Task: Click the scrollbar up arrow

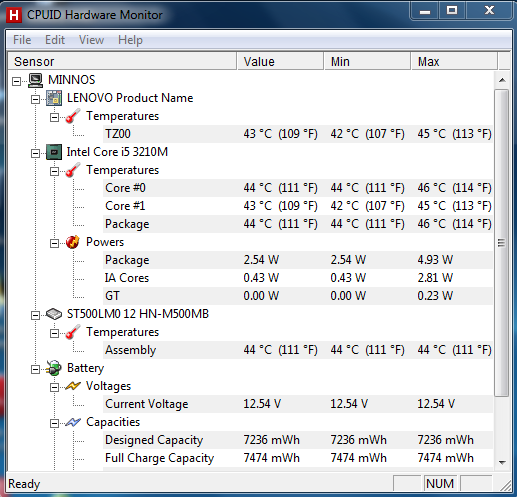Action: tap(502, 80)
